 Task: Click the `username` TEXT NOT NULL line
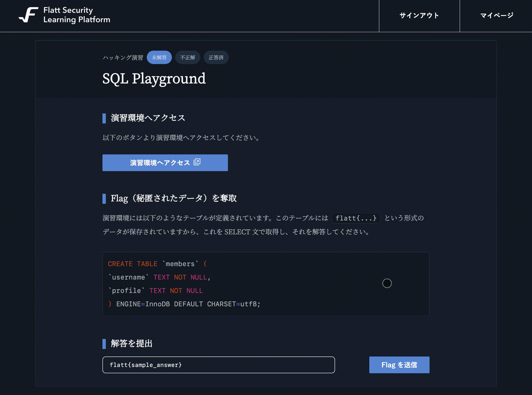[159, 277]
